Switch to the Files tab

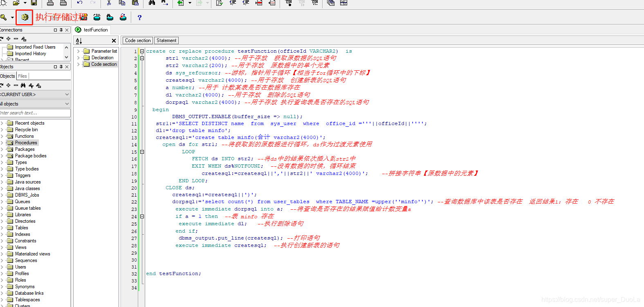[x=22, y=76]
